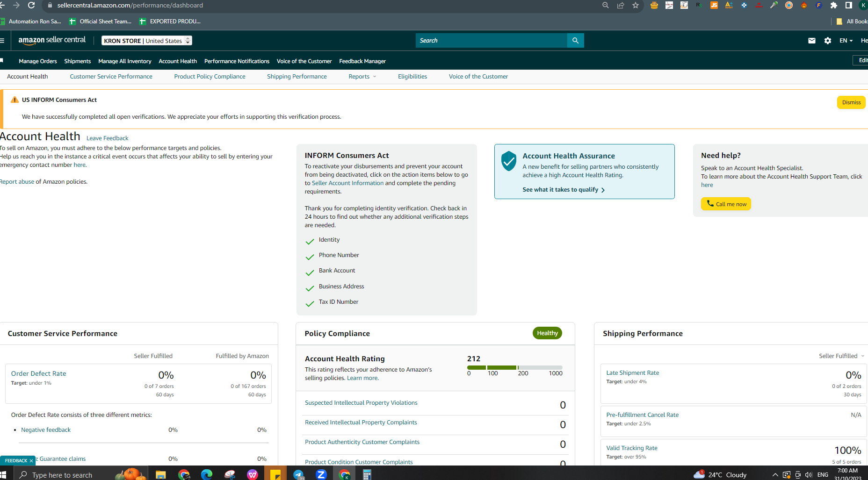The image size is (868, 480).
Task: Bookmark this page with the star icon
Action: click(x=636, y=5)
